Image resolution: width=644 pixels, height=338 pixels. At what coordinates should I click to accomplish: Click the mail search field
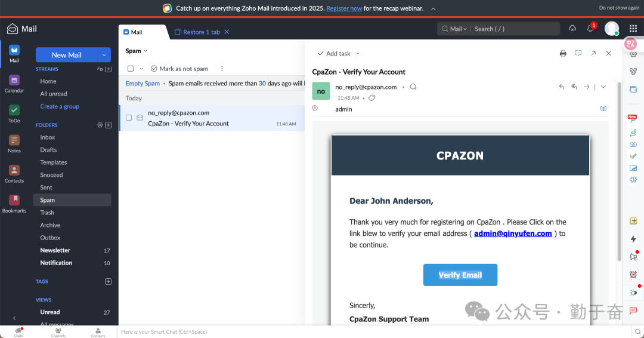[x=516, y=29]
